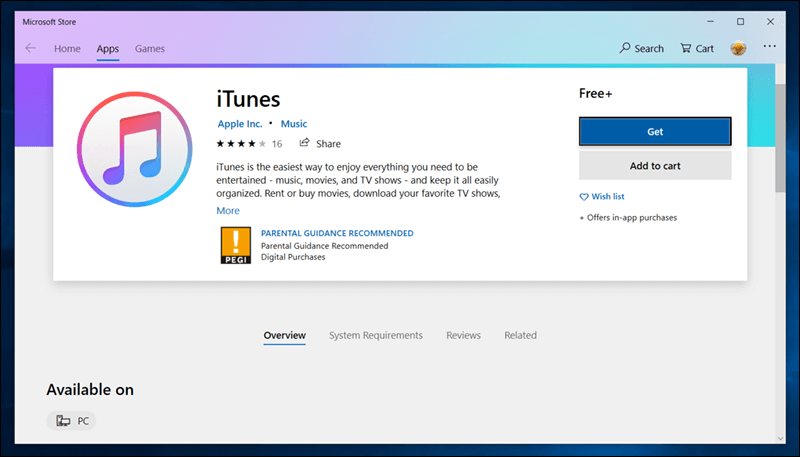
Task: Open the Apple Inc. publisher link
Action: point(240,124)
